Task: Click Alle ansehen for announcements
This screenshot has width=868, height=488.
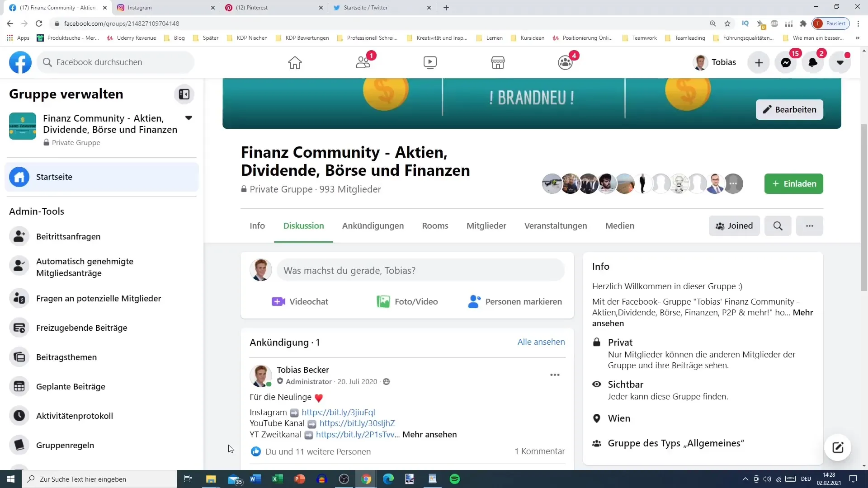Action: pos(541,342)
